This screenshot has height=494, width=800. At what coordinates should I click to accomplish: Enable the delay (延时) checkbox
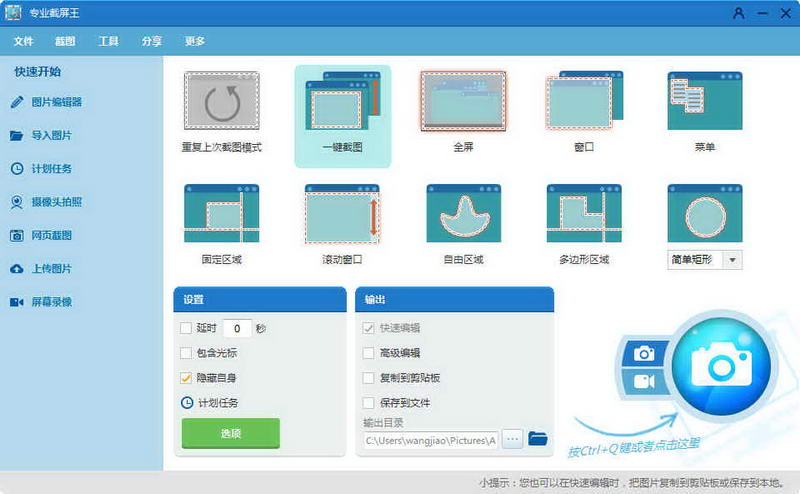click(186, 328)
